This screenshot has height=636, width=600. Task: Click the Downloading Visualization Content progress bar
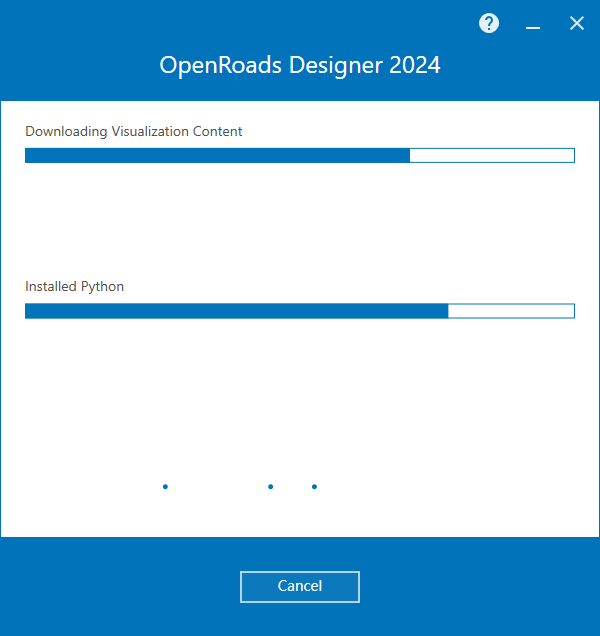tap(300, 155)
